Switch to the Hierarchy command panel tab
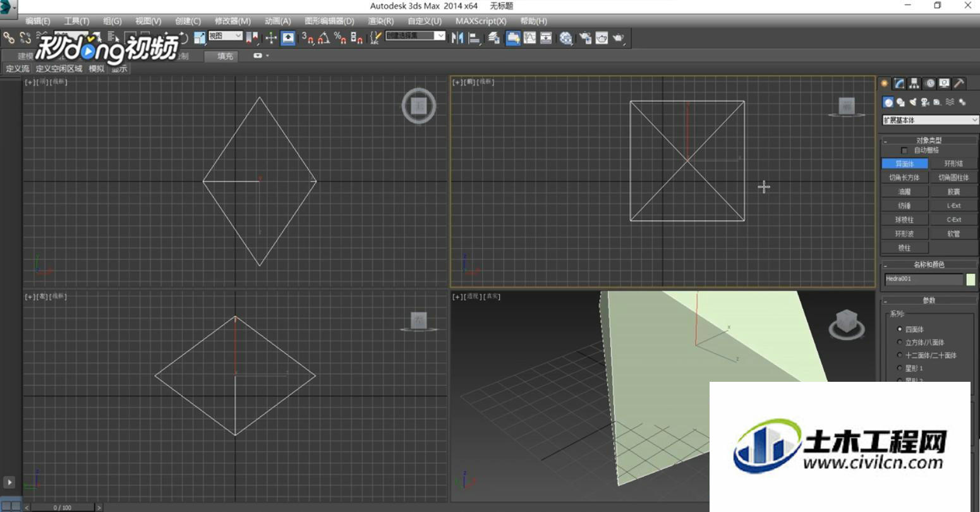This screenshot has height=512, width=980. (x=914, y=83)
